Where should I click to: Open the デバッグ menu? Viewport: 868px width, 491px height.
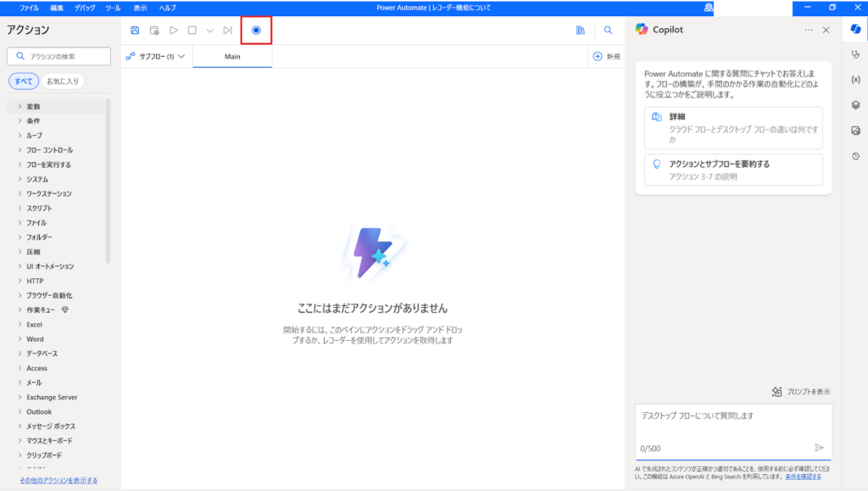click(85, 8)
